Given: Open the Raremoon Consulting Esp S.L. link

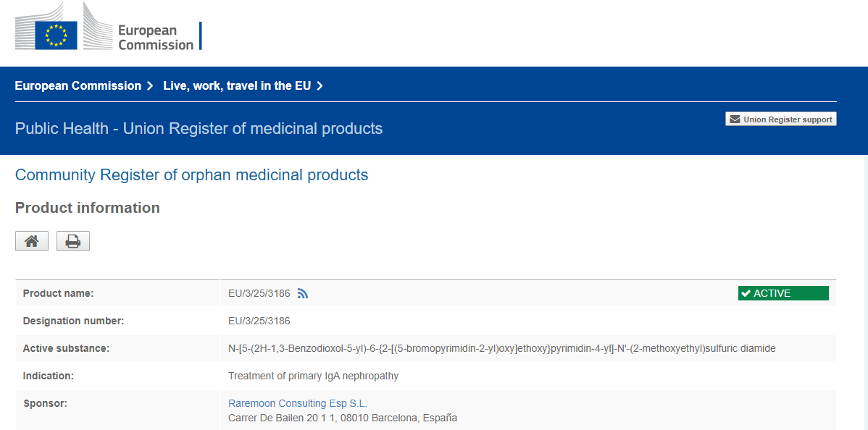Looking at the screenshot, I should (x=298, y=403).
